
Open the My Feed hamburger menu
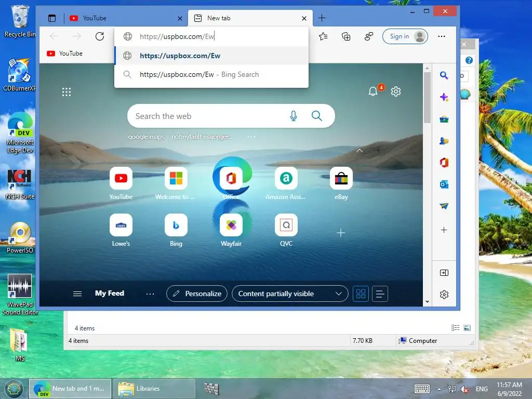77,294
